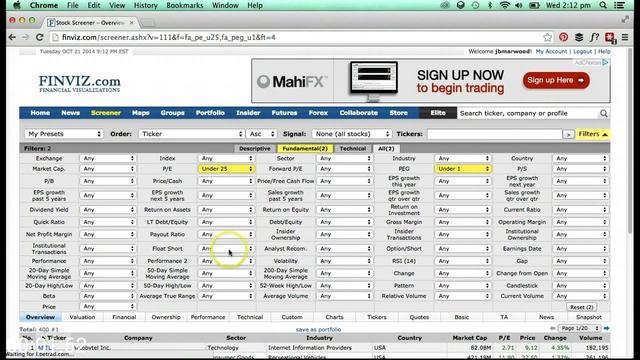Click the site search magnifier icon
Image resolution: width=640 pixels, height=360 pixels.
[604, 113]
